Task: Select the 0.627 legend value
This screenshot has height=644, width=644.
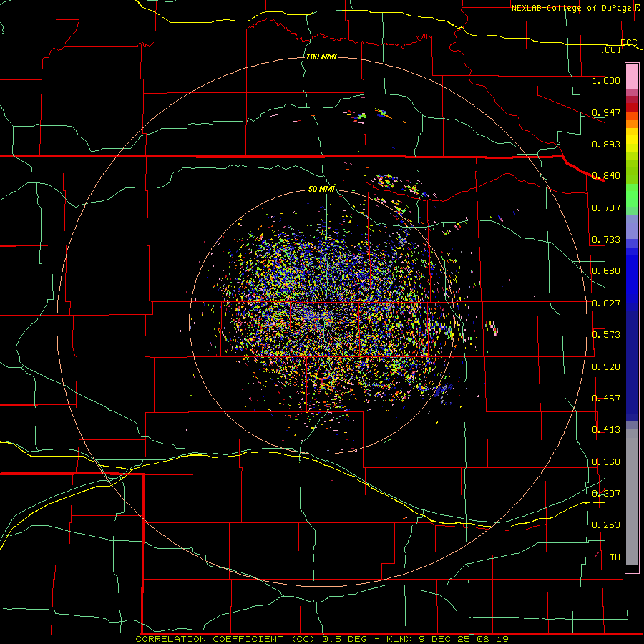Action: point(606,303)
